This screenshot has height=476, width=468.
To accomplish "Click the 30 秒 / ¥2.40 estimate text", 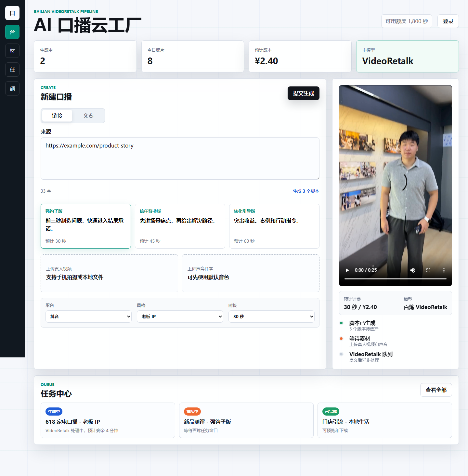I will tap(360, 307).
